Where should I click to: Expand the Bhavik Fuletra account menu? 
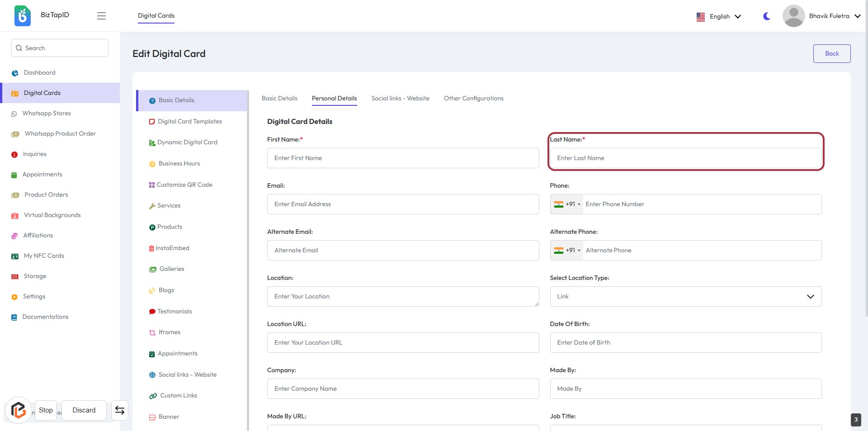(x=835, y=16)
